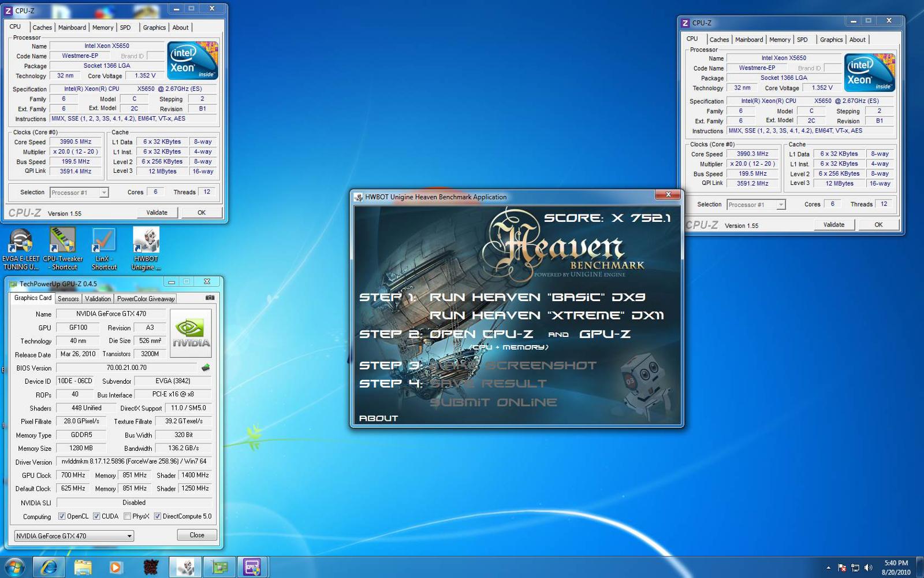Launch the LinX desktop shortcut
This screenshot has height=578, width=924.
tap(104, 249)
